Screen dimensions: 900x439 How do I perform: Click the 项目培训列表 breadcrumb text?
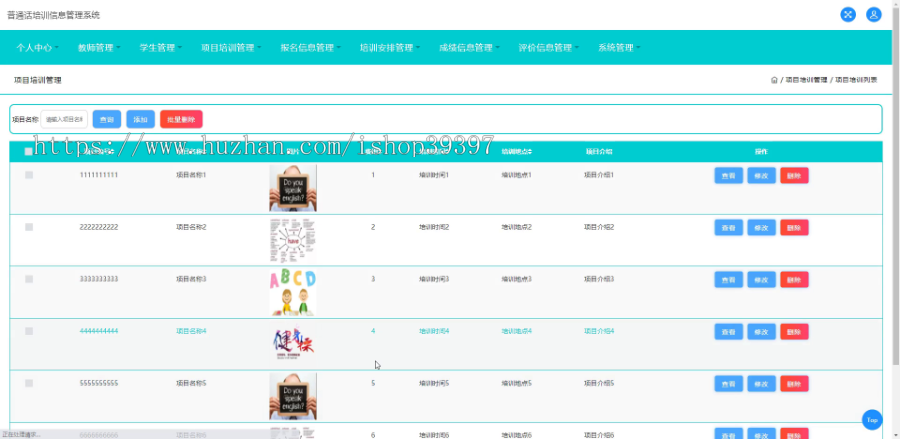(x=856, y=80)
